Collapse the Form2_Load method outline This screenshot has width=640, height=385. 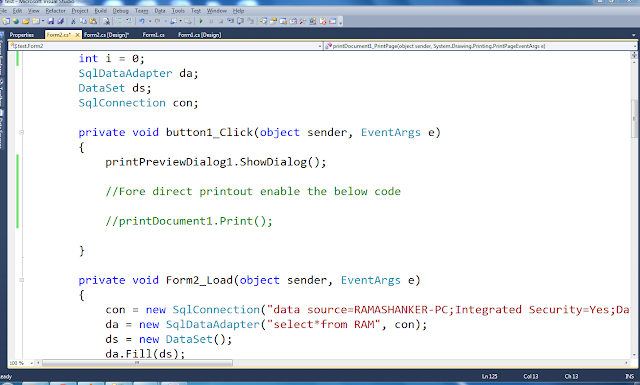coord(22,280)
